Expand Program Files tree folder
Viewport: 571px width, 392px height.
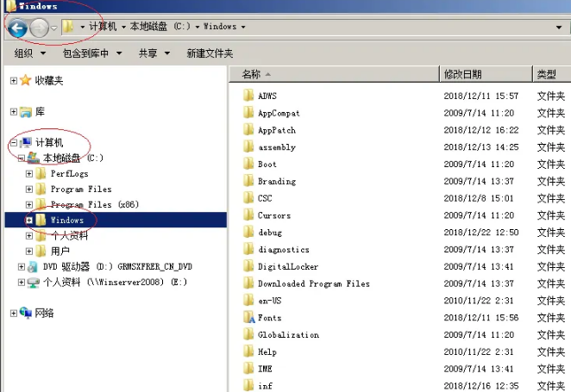point(29,189)
